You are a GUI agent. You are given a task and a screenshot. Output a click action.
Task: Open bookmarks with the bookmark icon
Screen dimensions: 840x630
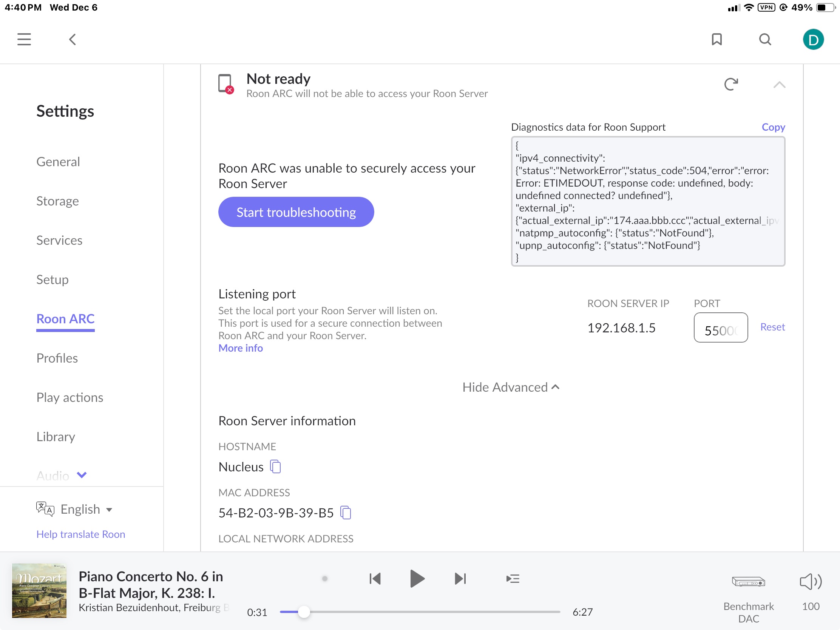(x=716, y=40)
